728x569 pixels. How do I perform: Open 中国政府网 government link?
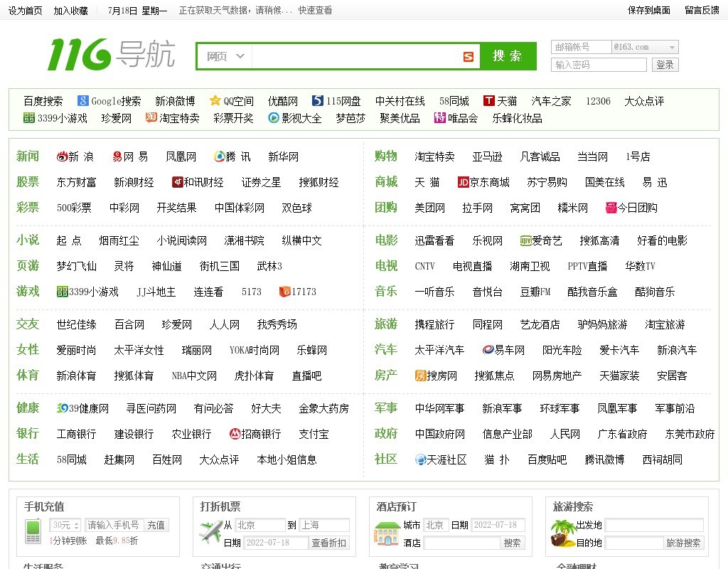(x=439, y=435)
